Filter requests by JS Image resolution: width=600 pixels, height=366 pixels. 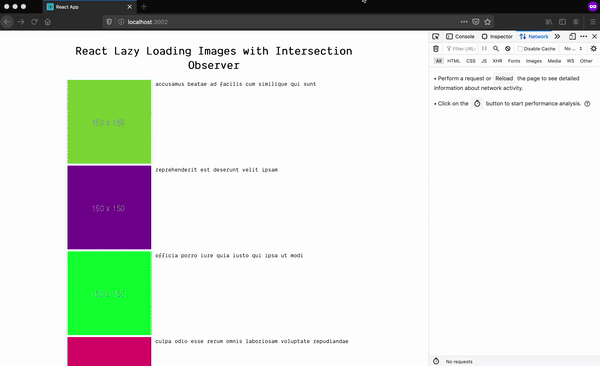click(484, 61)
